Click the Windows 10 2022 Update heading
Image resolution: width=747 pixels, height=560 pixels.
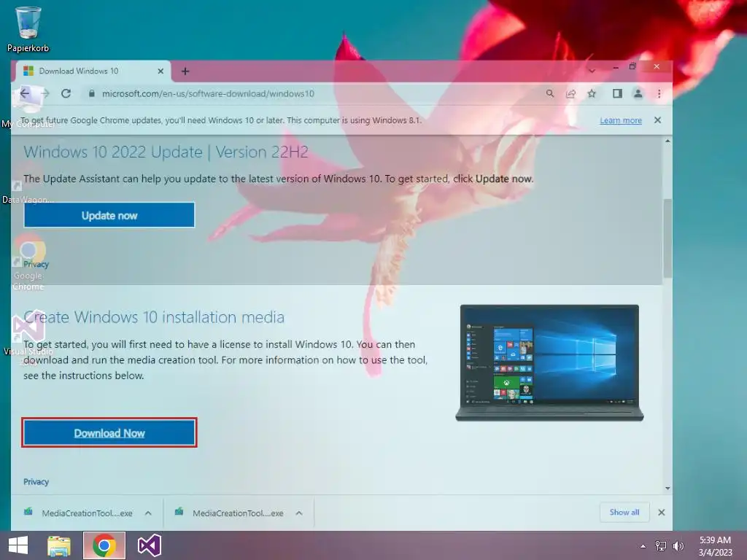[x=166, y=152]
